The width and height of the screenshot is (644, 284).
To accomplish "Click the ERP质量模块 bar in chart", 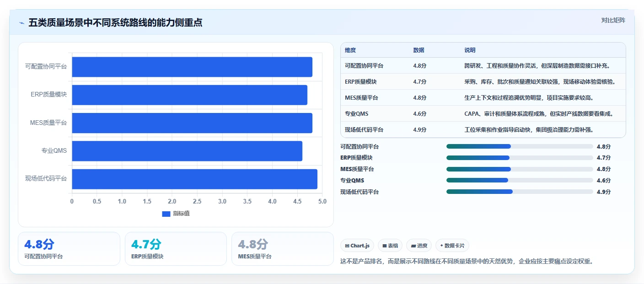I will 189,95.
